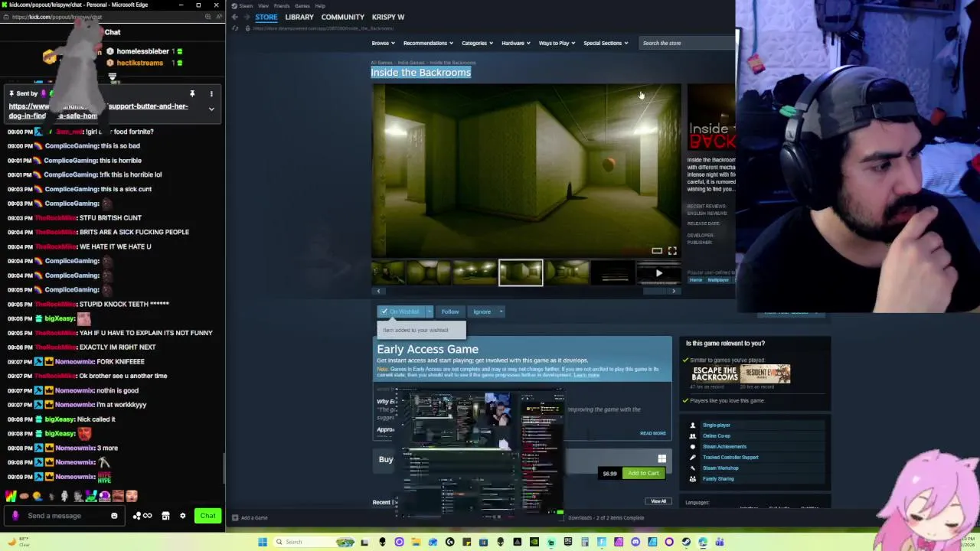This screenshot has width=980, height=551.
Task: Go back with Steam navigation back arrow
Action: point(235,17)
